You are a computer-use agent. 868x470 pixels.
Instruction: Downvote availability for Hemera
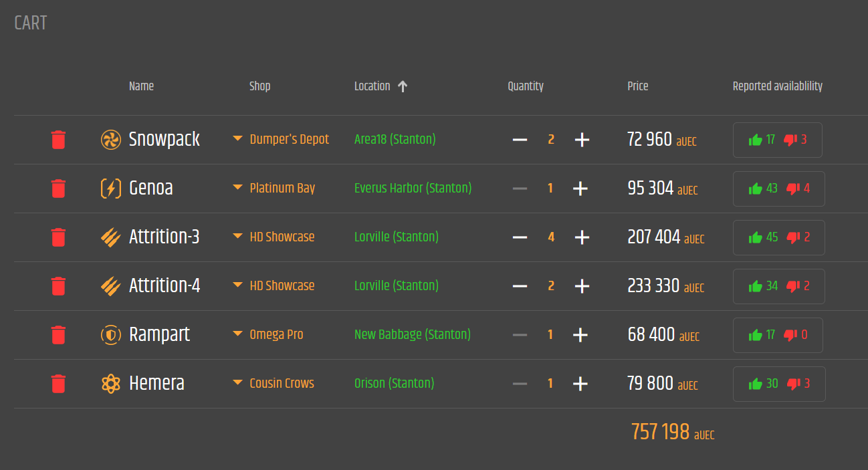tap(793, 384)
